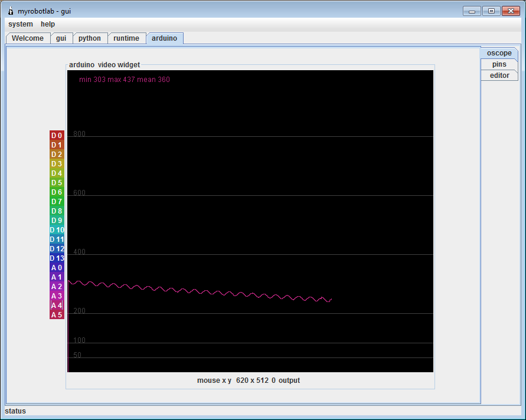The image size is (526, 420).
Task: Toggle the D 6 pin trace button
Action: [57, 192]
